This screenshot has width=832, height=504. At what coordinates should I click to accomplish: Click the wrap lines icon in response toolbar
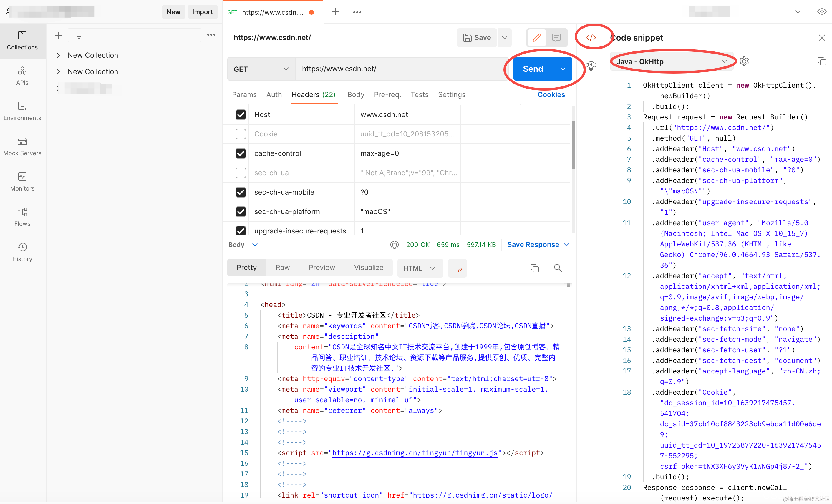457,268
